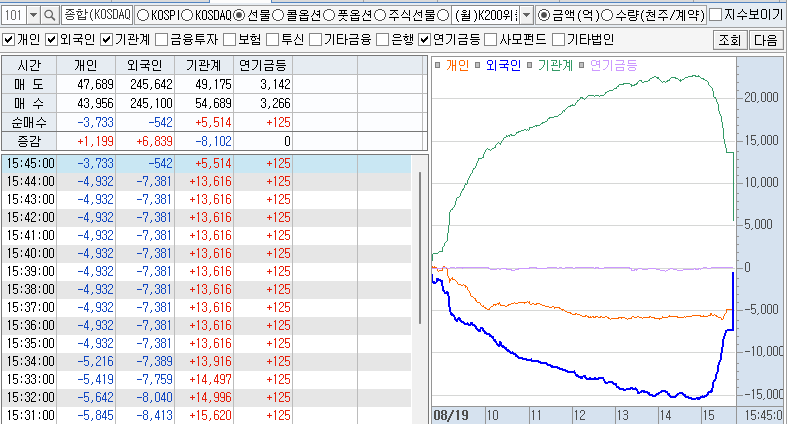This screenshot has height=424, width=787.
Task: Click the 기관계 legend marker in chart
Action: [529, 65]
